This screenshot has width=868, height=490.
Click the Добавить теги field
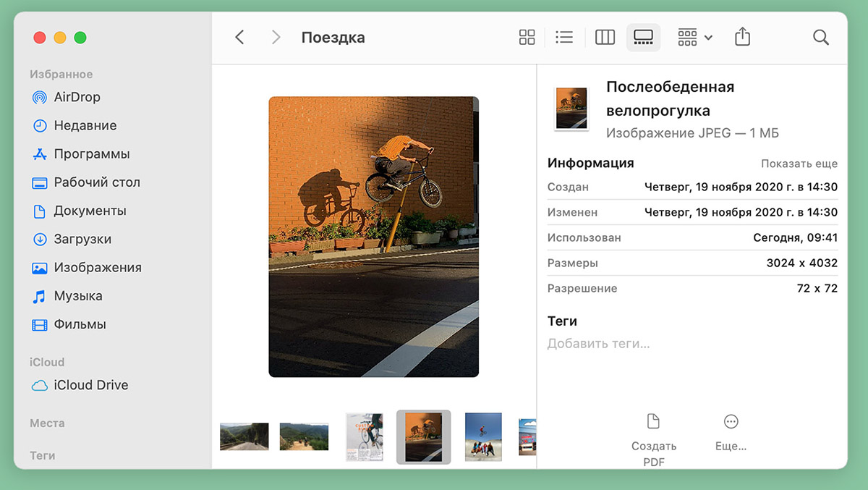599,344
